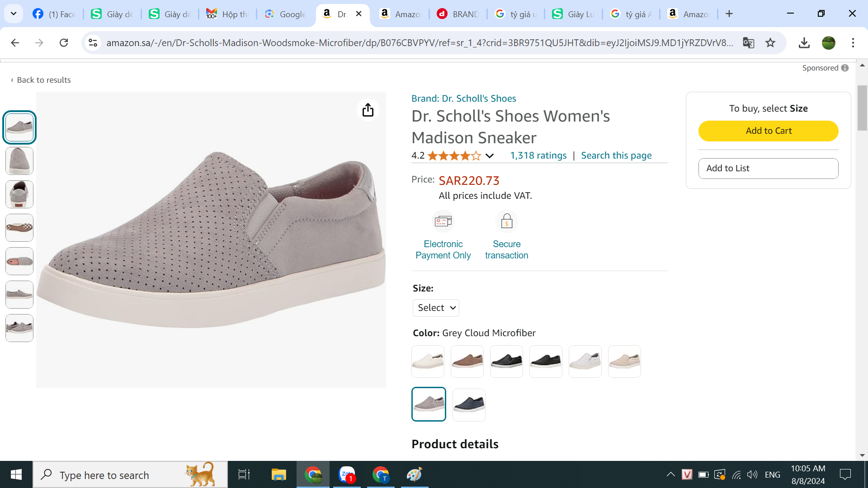Open the Size Select dropdown
Viewport: 868px width, 488px height.
pyautogui.click(x=436, y=308)
